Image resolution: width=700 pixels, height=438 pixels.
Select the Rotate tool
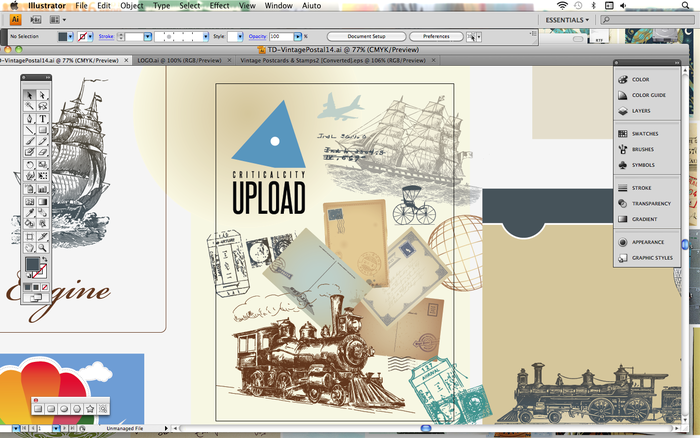29,165
